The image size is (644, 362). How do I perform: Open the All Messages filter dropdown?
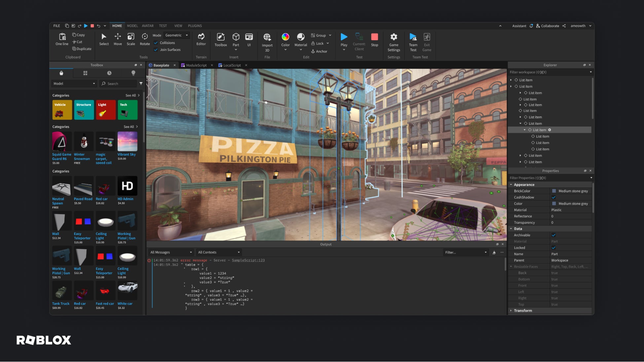pyautogui.click(x=171, y=252)
